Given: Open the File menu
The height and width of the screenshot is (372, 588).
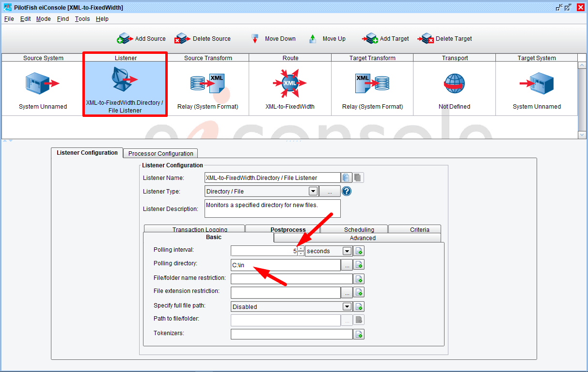Looking at the screenshot, I should coord(9,19).
